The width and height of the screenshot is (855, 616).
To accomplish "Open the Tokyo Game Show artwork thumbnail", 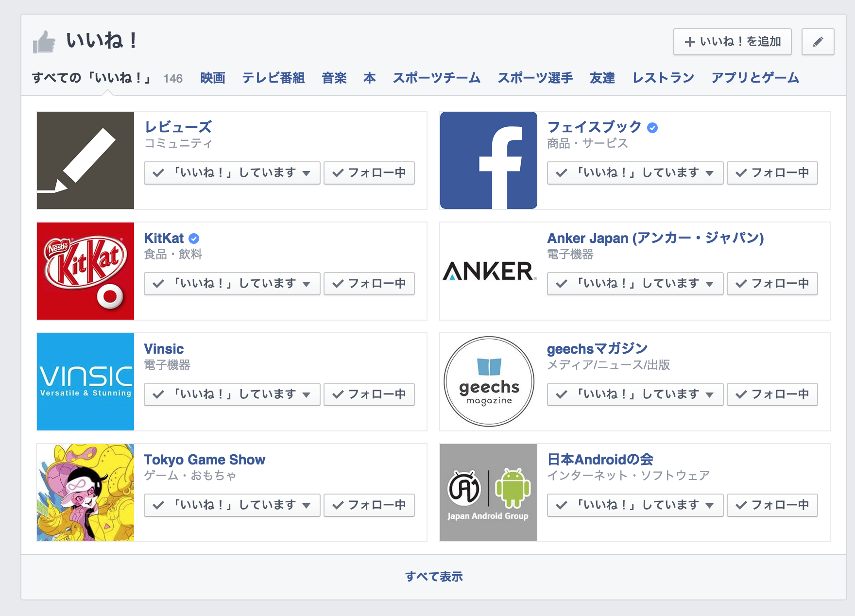I will 85,493.
